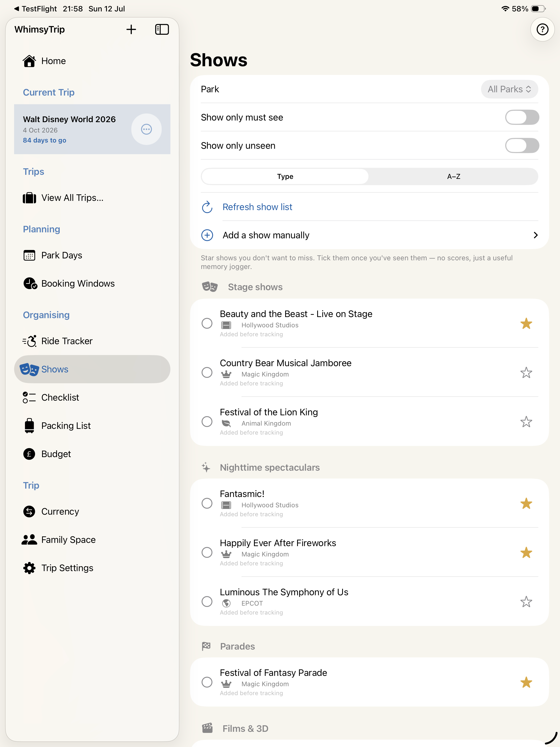Mark Festival of the Lion King seen
This screenshot has width=560, height=747.
point(207,422)
